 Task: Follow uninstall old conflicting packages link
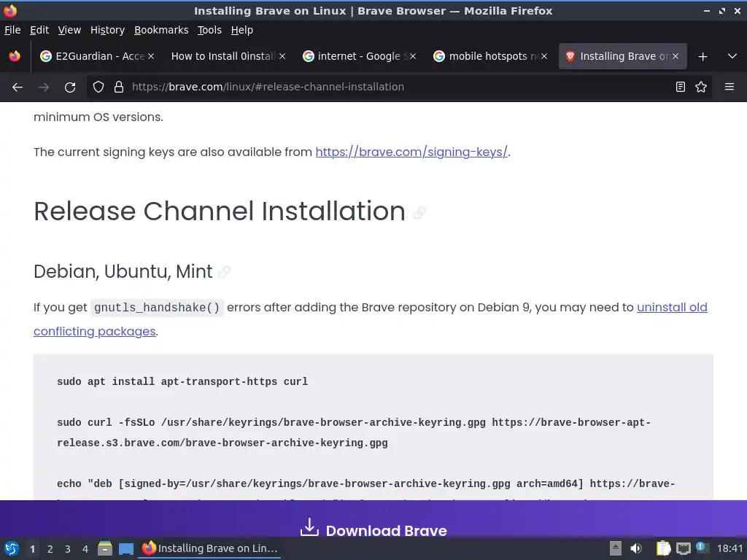pyautogui.click(x=672, y=308)
